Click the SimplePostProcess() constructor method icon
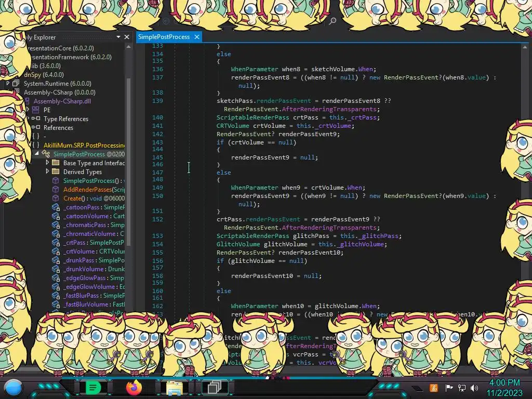 point(56,180)
